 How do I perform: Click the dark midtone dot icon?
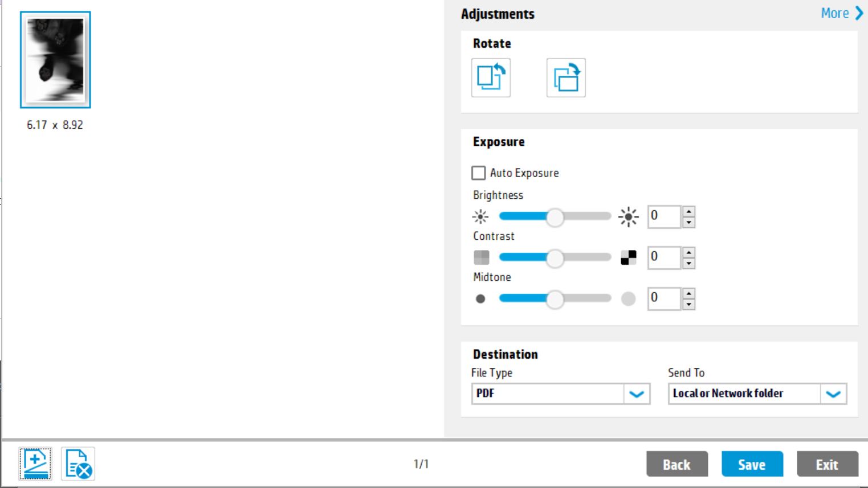point(480,299)
